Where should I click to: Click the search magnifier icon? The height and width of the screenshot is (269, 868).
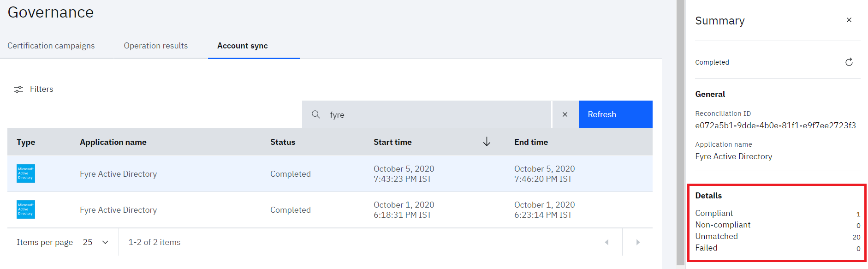point(316,114)
